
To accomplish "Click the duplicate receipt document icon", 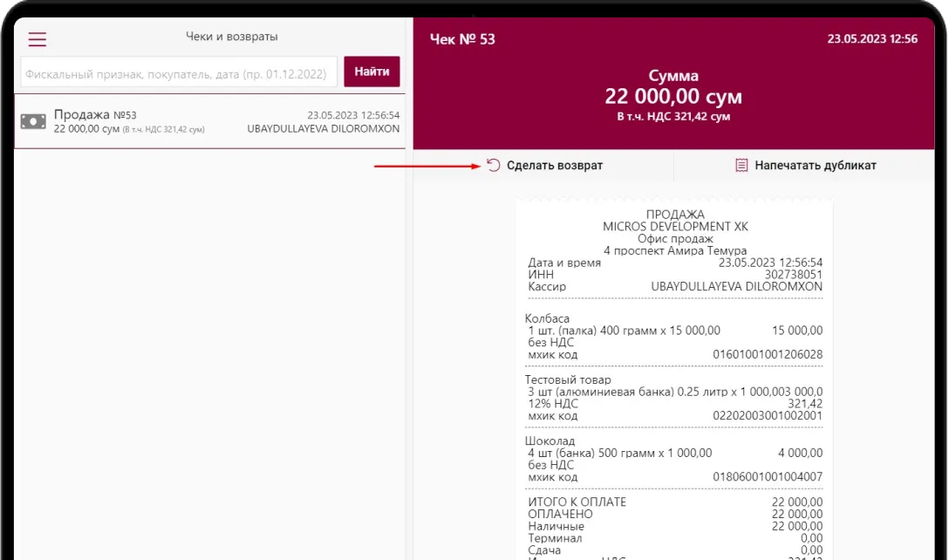I will [741, 165].
